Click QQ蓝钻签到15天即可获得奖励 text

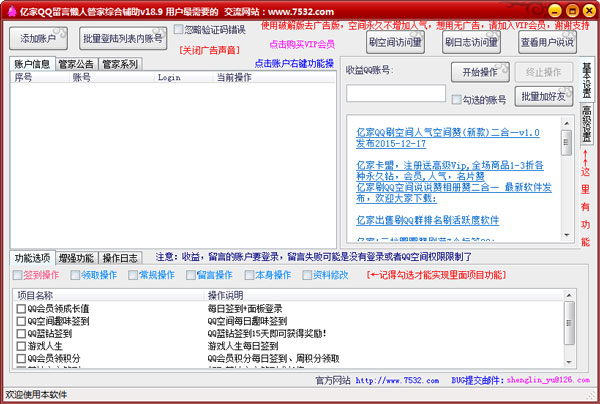click(x=267, y=334)
